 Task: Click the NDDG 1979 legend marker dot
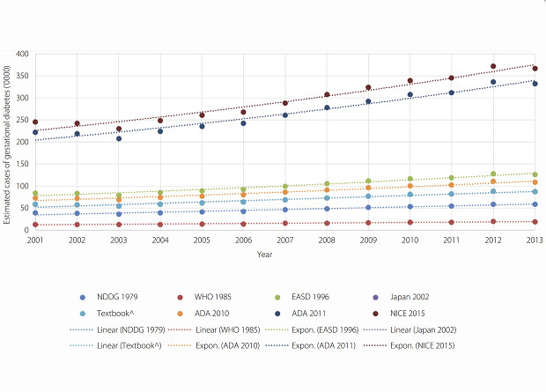pyautogui.click(x=82, y=297)
